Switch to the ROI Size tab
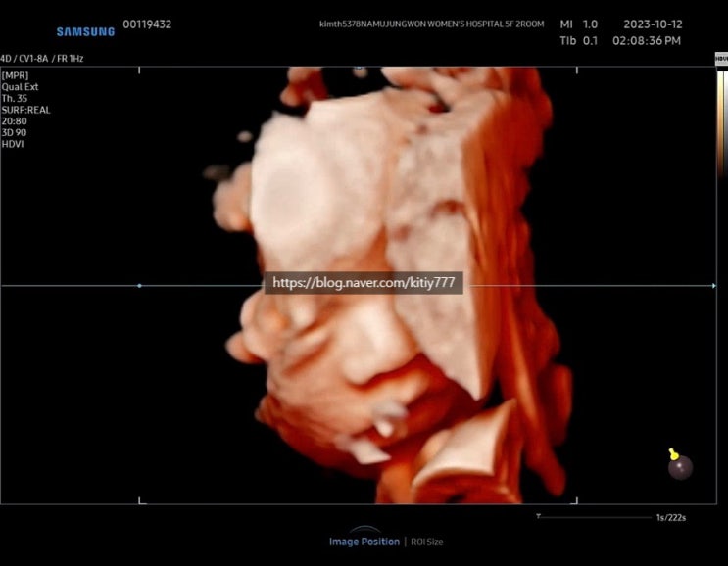This screenshot has width=728, height=566. 426,542
